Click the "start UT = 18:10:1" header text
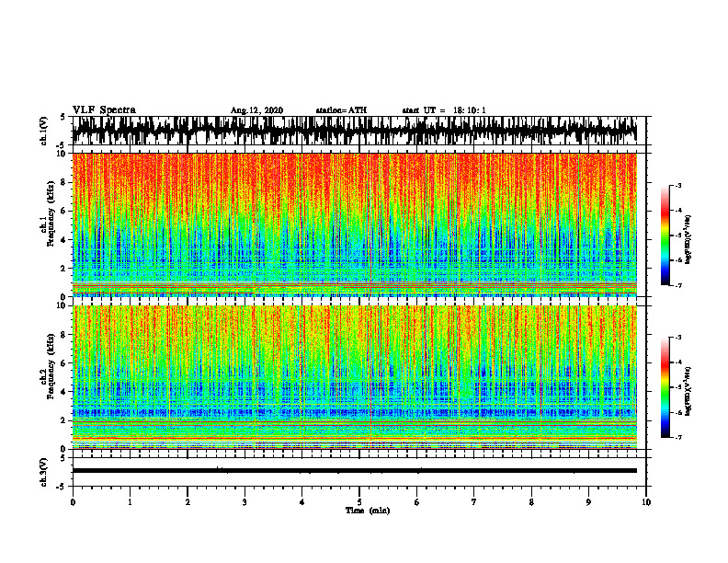 [444, 110]
